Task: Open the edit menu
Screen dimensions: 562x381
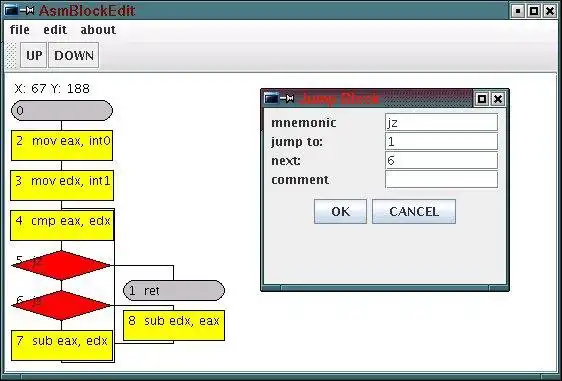Action: click(55, 30)
